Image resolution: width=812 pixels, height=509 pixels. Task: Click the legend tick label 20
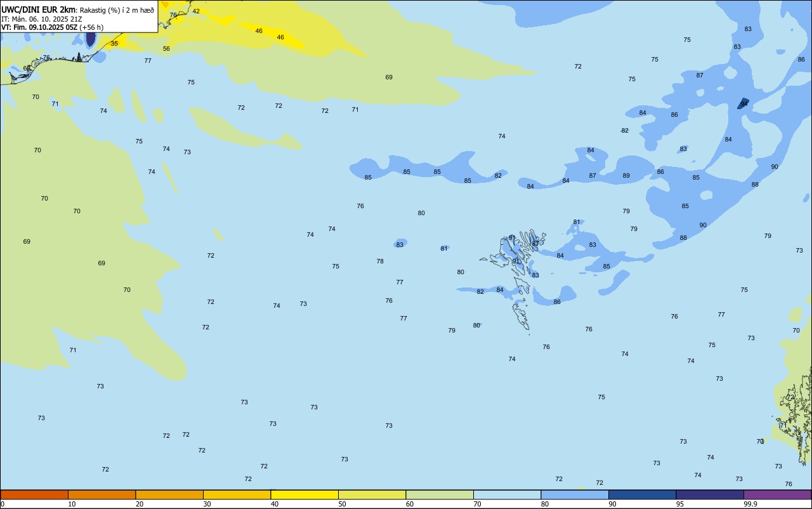pyautogui.click(x=139, y=504)
